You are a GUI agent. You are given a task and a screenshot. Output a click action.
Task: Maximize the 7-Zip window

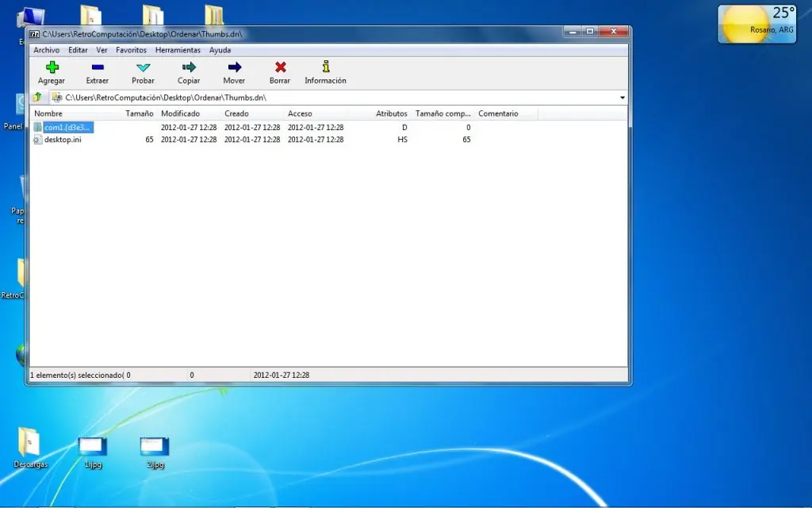[589, 32]
